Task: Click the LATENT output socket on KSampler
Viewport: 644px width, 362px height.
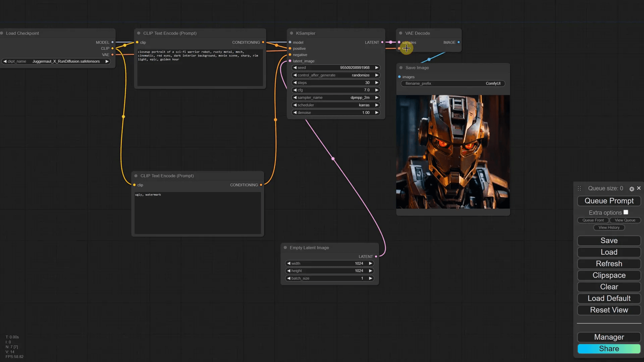Action: (382, 42)
